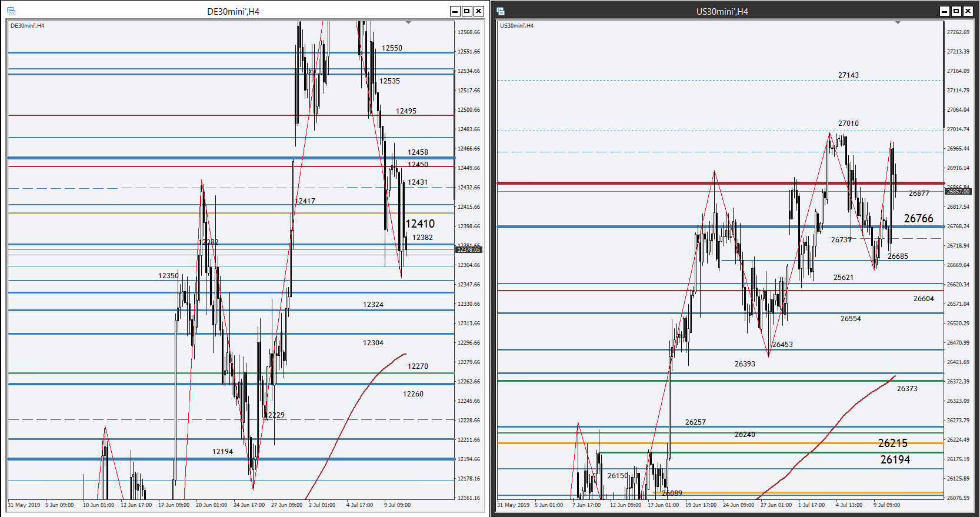Click the chart shift triangle in DE30mini chart
This screenshot has height=517, width=980.
click(x=408, y=23)
